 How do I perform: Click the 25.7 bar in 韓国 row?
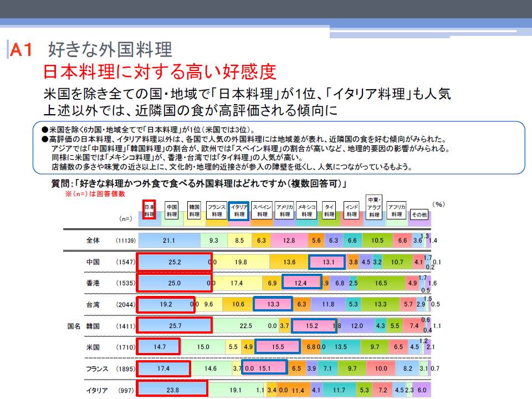[175, 326]
